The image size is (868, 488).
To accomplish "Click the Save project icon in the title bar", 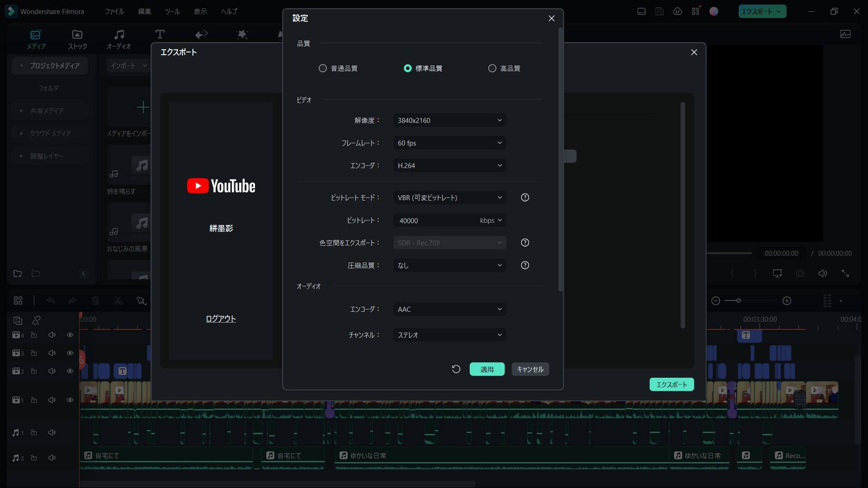I will coord(659,11).
